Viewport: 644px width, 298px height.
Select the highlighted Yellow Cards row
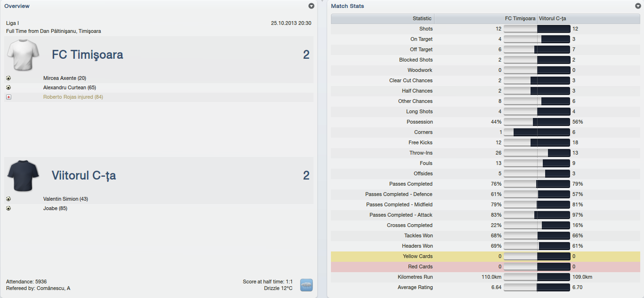pyautogui.click(x=485, y=256)
